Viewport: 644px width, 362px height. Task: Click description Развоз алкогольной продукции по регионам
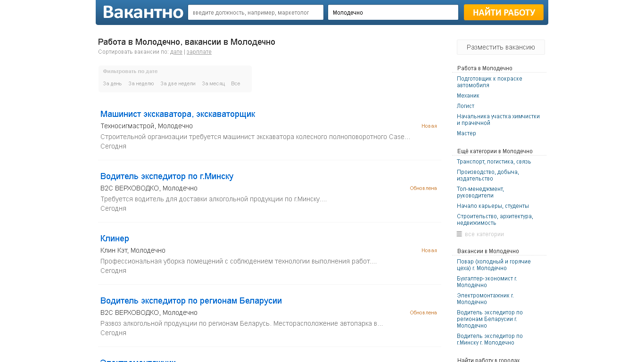(x=241, y=323)
